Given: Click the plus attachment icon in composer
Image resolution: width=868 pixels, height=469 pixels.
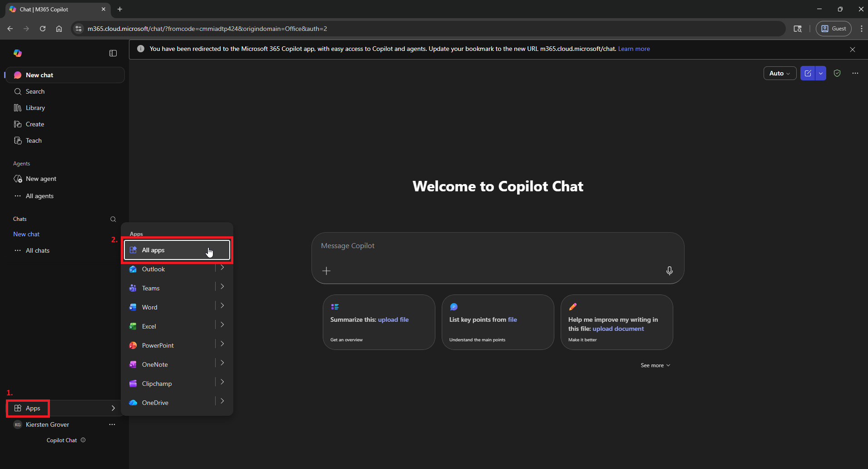Looking at the screenshot, I should (x=326, y=271).
